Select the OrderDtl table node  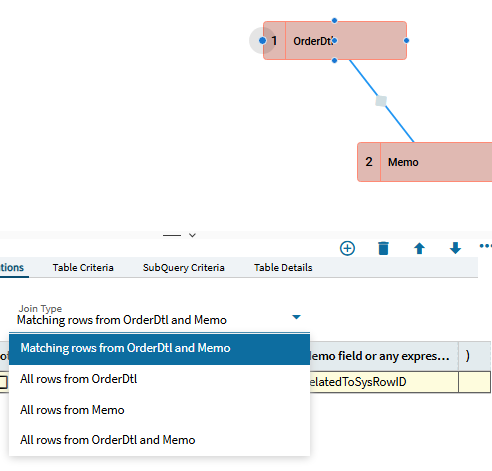click(x=335, y=41)
